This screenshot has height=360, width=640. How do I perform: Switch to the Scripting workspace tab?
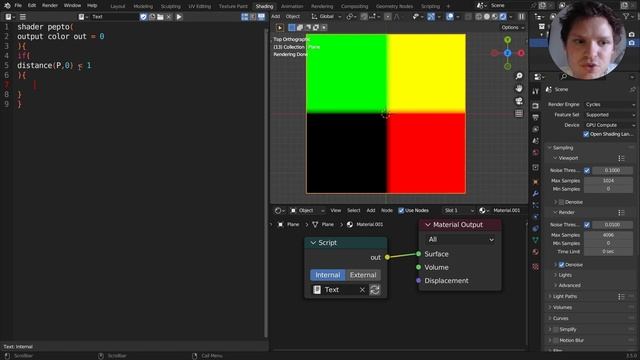(430, 6)
